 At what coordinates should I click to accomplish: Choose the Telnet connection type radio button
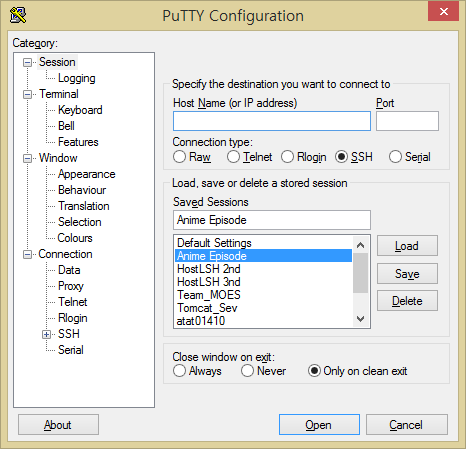pos(233,156)
